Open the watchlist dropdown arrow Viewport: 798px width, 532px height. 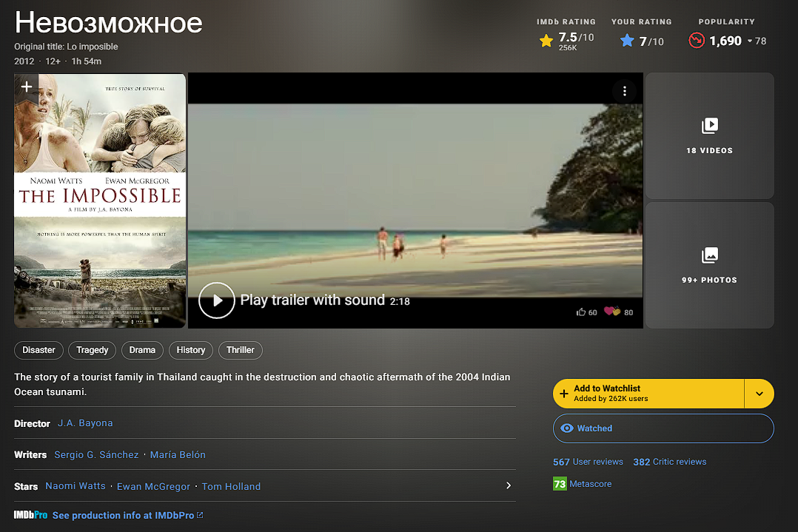760,393
